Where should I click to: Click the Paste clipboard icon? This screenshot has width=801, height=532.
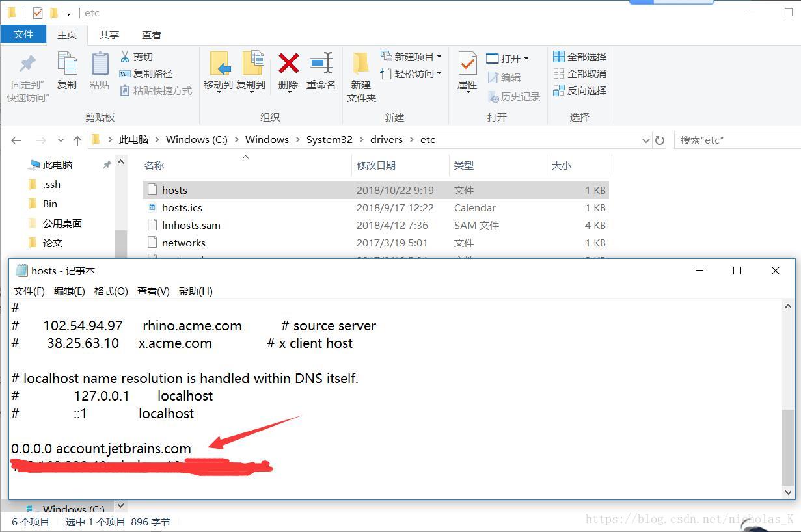coord(100,72)
